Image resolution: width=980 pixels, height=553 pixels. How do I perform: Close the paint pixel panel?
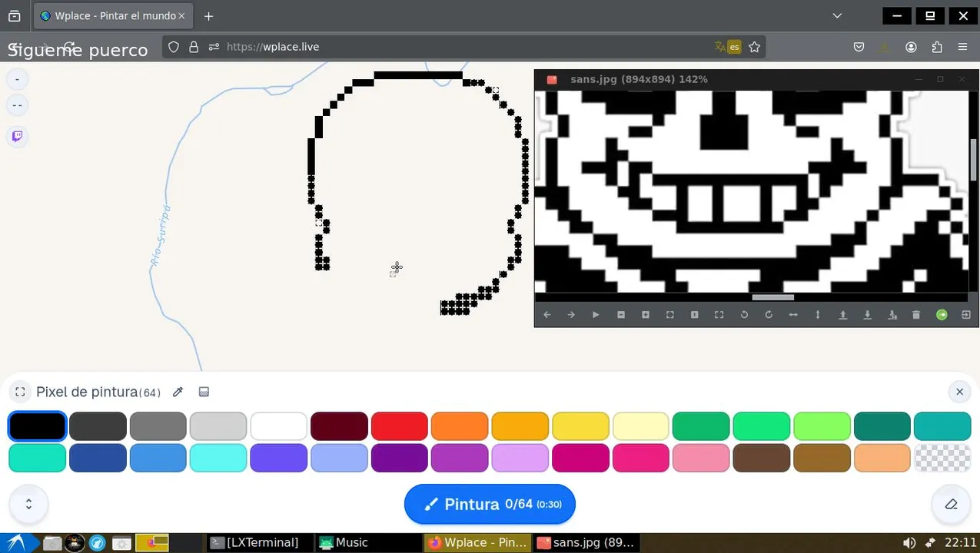point(959,392)
